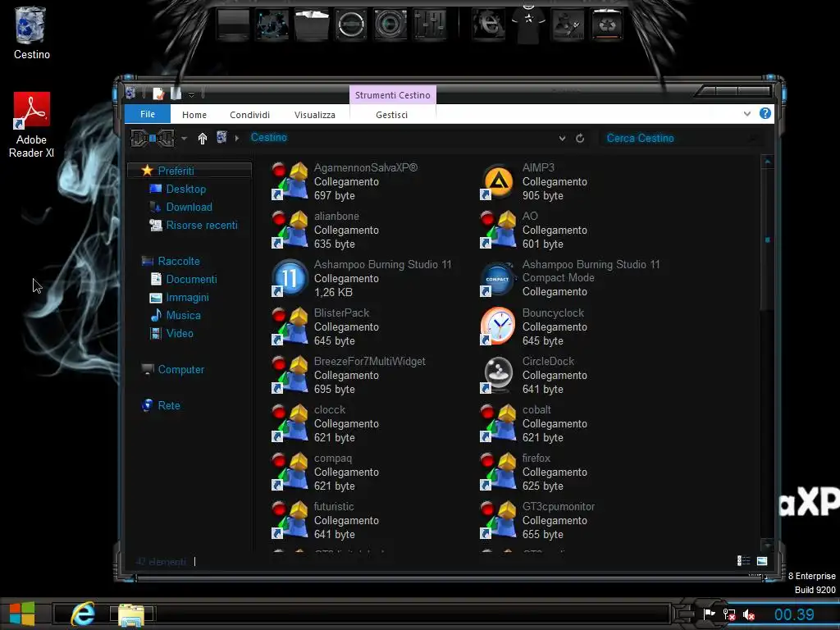Viewport: 840px width, 630px height.
Task: Click the quick access properties icon
Action: click(x=158, y=94)
